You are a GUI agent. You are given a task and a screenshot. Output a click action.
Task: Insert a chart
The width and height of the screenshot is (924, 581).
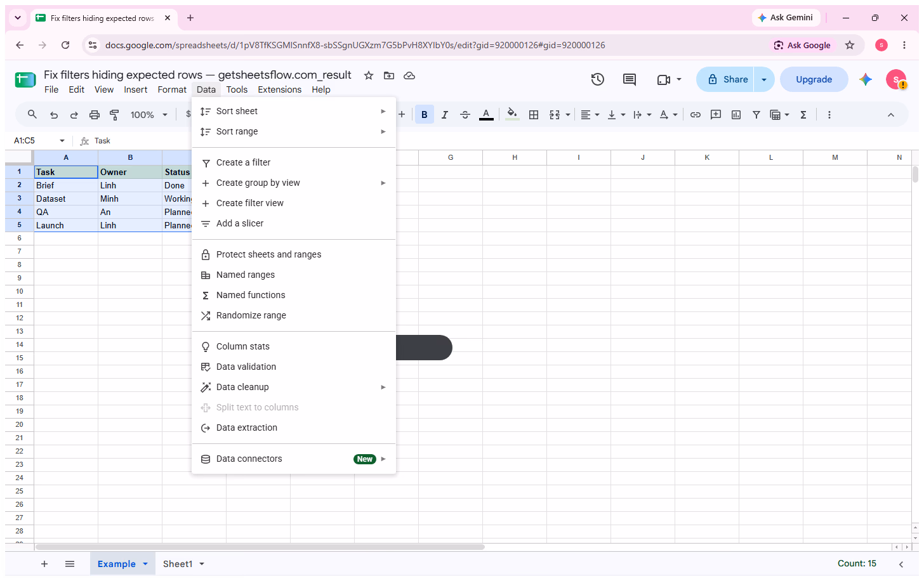pyautogui.click(x=736, y=115)
